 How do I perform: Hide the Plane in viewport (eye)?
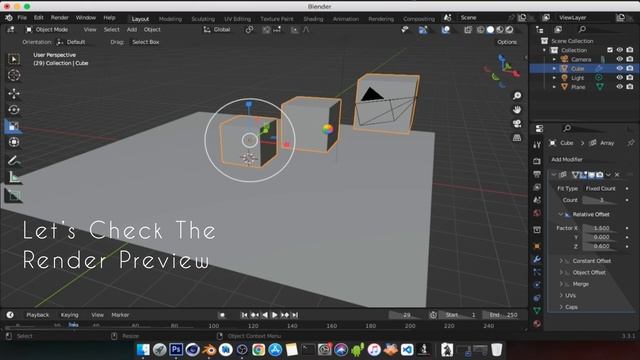tap(620, 87)
